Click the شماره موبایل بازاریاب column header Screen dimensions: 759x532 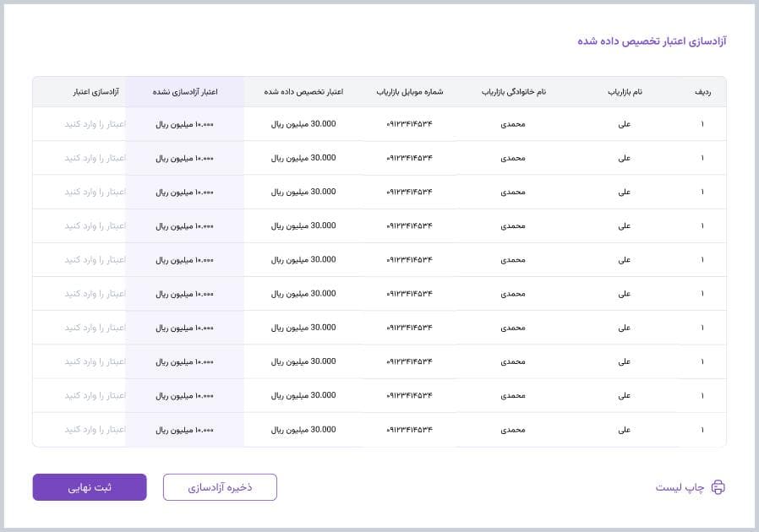click(x=410, y=92)
